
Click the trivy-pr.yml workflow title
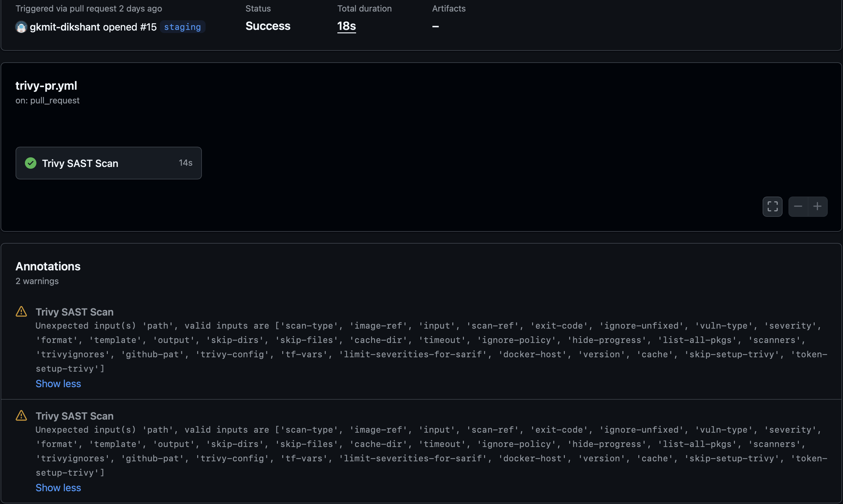[x=46, y=86]
